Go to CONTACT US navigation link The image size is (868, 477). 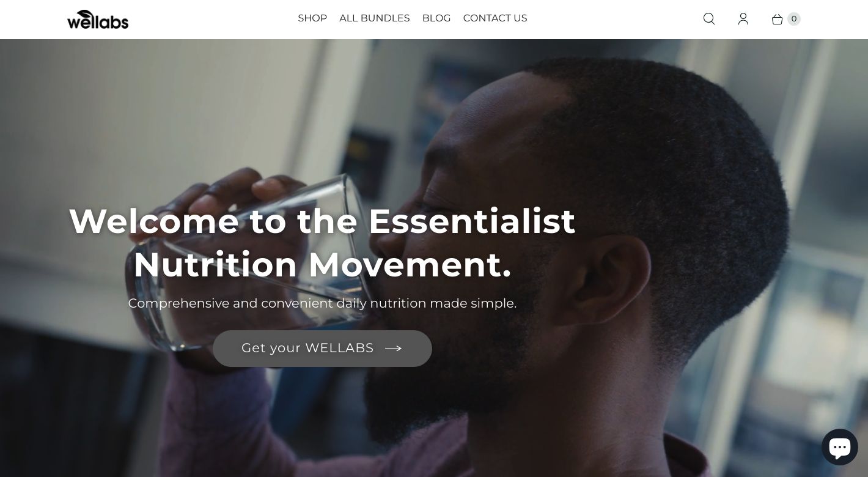click(x=495, y=18)
